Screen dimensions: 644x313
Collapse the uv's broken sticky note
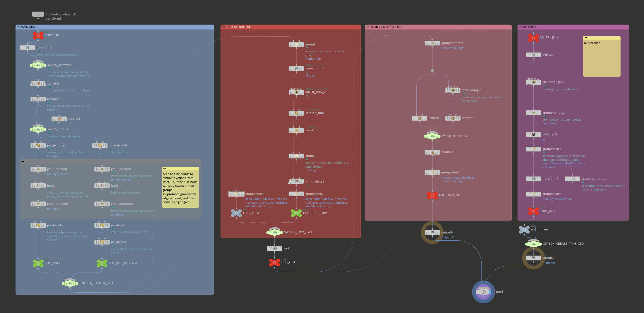586,38
